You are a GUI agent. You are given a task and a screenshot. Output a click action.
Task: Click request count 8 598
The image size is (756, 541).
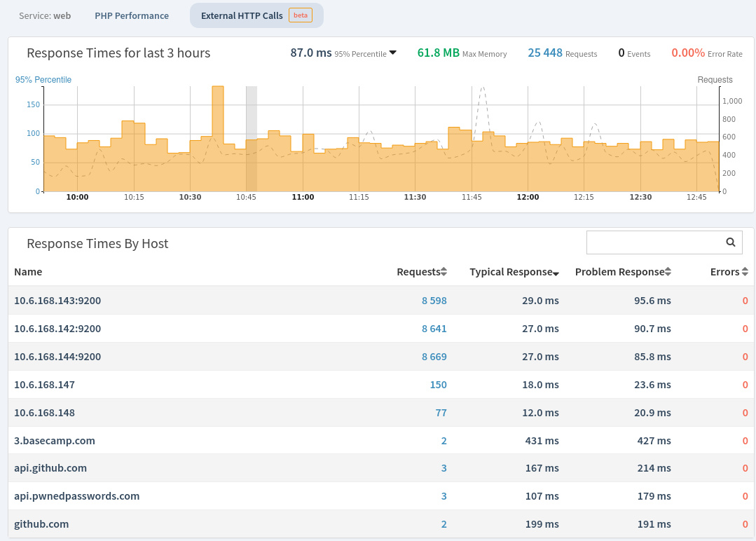(434, 301)
